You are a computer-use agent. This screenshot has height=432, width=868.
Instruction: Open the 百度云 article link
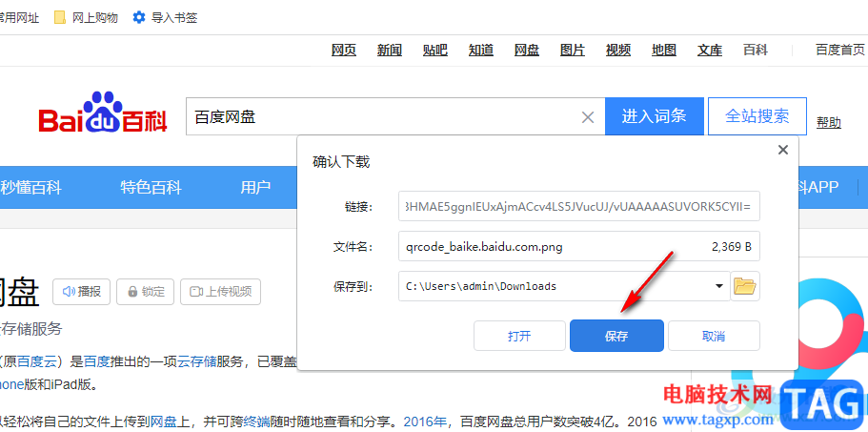tap(38, 362)
